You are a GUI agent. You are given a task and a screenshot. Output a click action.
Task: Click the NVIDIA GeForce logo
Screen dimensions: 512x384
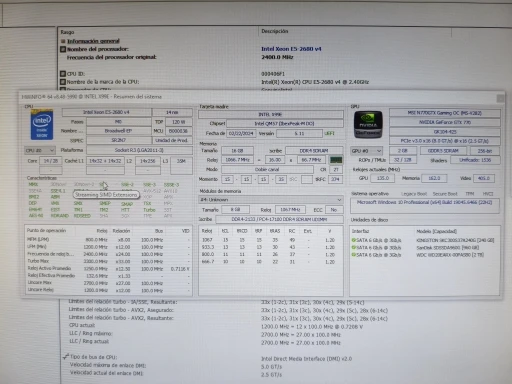click(368, 124)
